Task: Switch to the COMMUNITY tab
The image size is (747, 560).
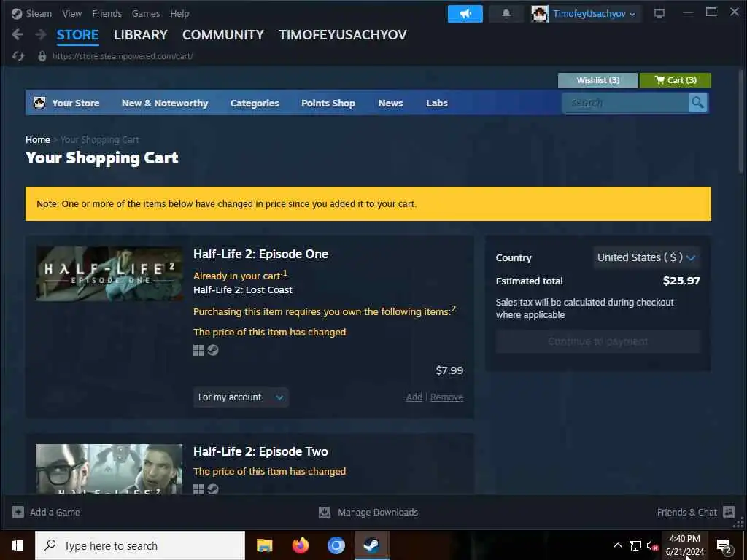Action: (x=223, y=35)
